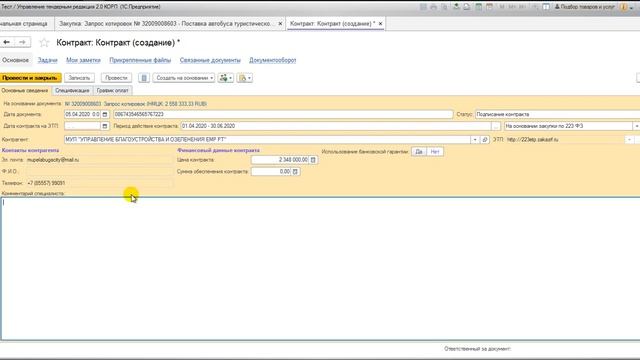Viewport: 640px width, 360px height.
Task: Open the Спецификация tab
Action: pos(72,91)
